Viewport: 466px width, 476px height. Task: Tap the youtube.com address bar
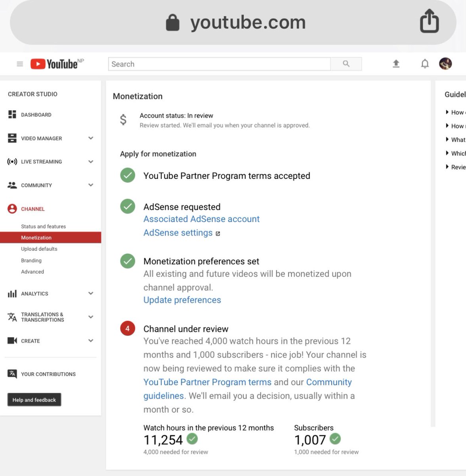click(233, 22)
